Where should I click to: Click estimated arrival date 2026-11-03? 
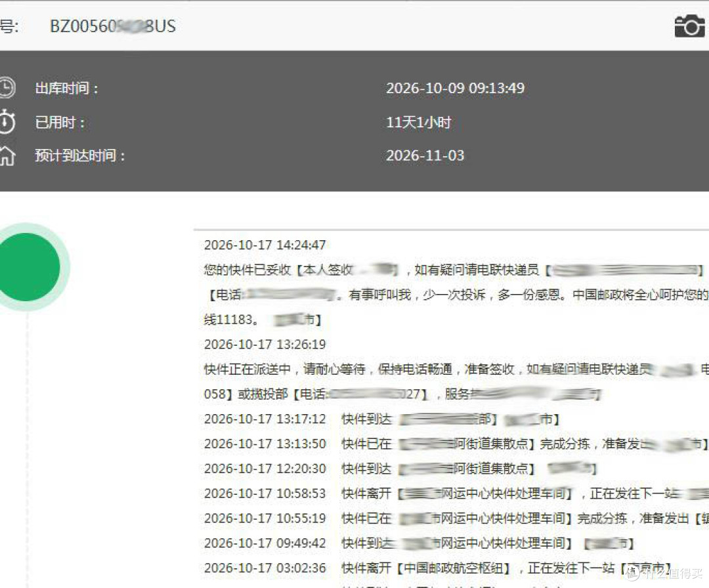point(425,156)
